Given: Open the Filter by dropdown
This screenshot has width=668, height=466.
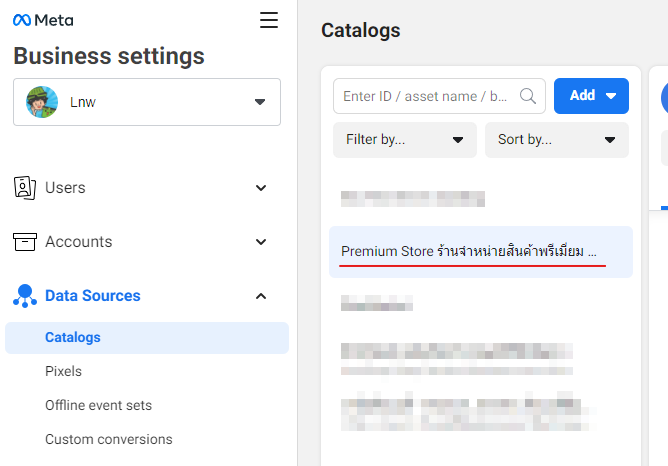Looking at the screenshot, I should pos(405,140).
